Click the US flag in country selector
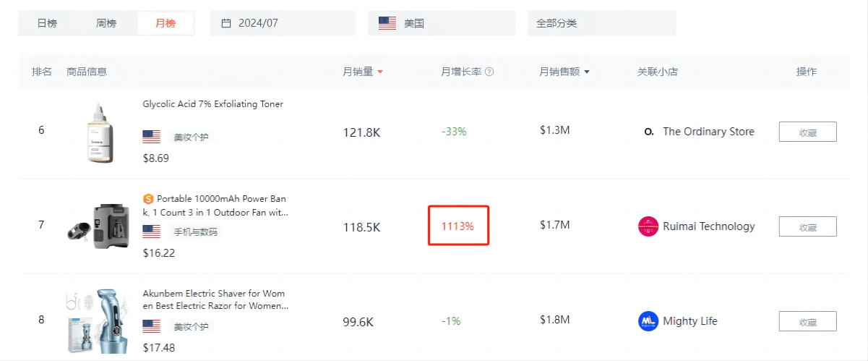Screen dimensions: 868x361 pyautogui.click(x=387, y=23)
